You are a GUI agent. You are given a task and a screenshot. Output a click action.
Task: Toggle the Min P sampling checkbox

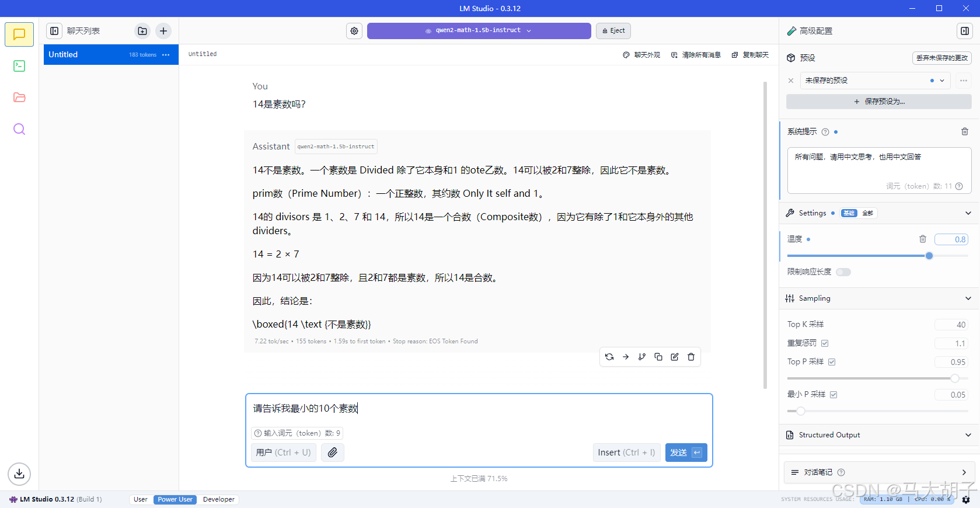point(833,395)
